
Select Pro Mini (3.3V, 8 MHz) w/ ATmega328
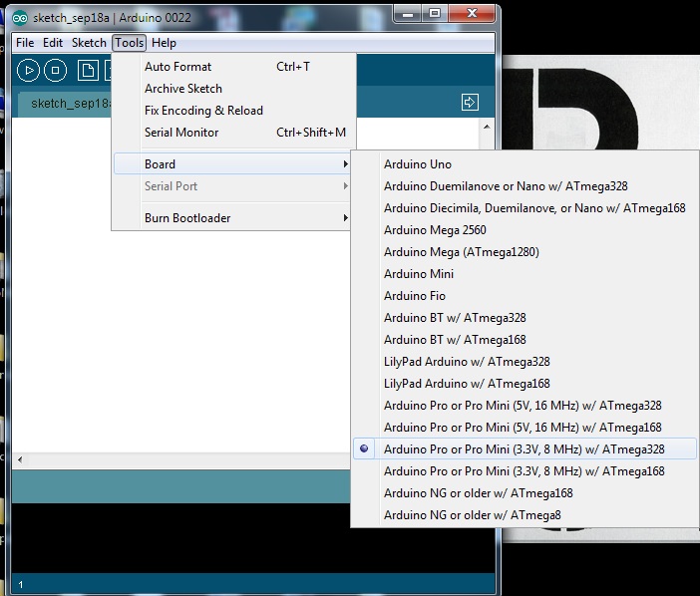coord(525,448)
